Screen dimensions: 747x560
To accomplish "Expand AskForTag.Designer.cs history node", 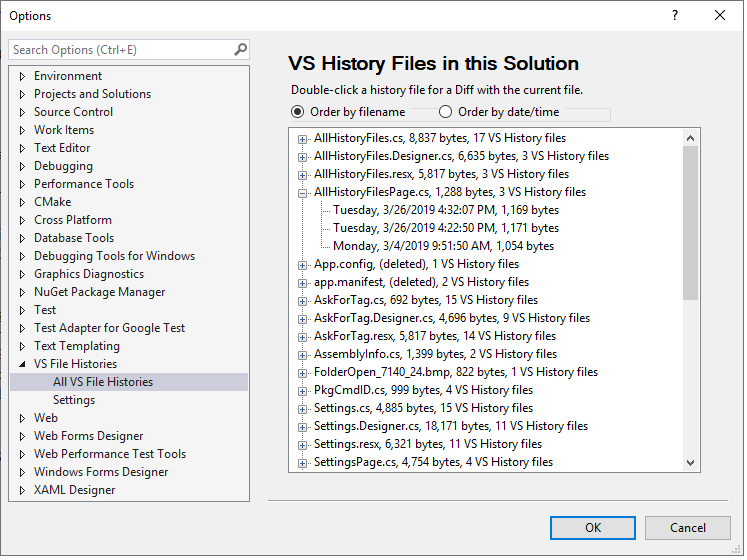I will pyautogui.click(x=302, y=319).
